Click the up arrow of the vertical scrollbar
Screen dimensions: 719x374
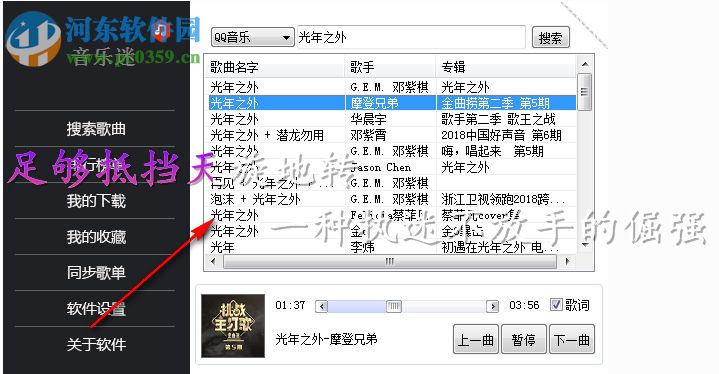(585, 64)
